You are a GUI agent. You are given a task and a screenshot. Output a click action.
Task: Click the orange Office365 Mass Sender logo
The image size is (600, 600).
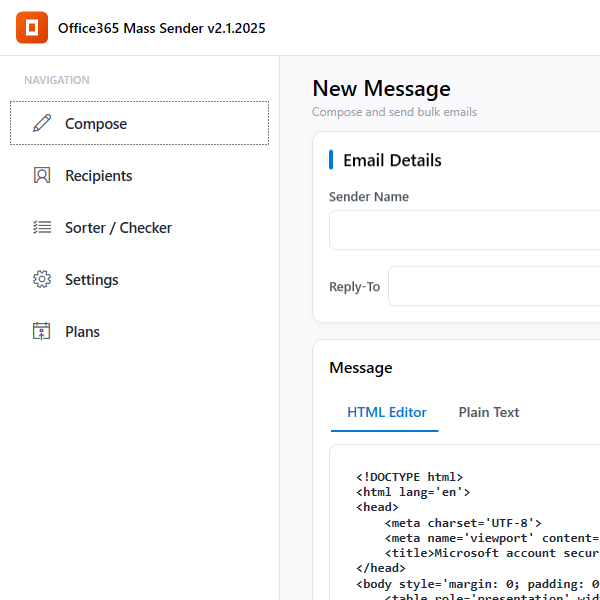click(32, 28)
